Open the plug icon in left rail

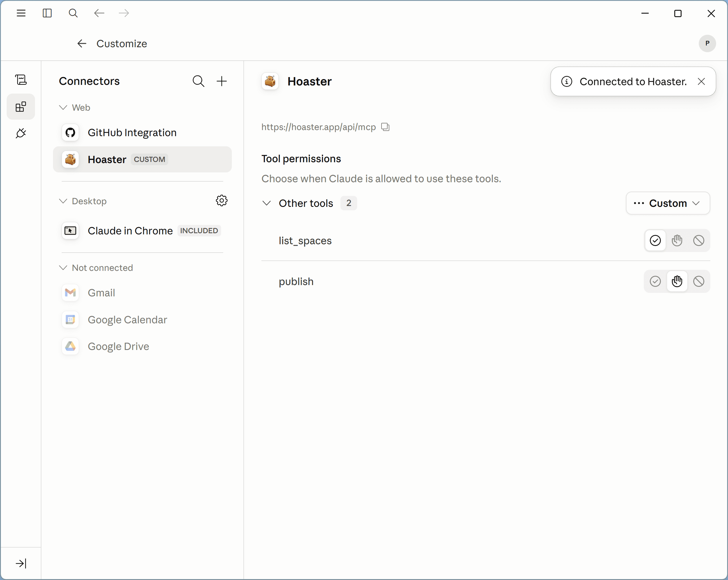click(x=21, y=133)
